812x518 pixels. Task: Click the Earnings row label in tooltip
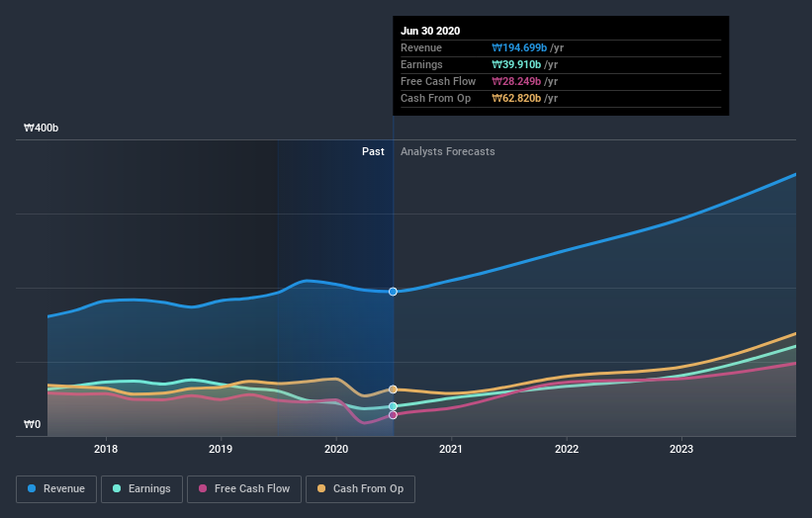[421, 64]
